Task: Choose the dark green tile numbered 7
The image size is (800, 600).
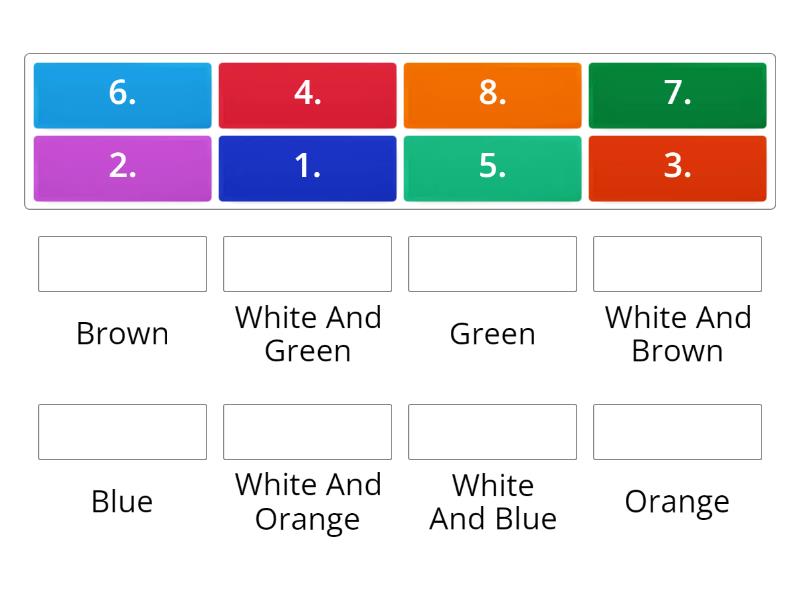Action: [x=678, y=95]
